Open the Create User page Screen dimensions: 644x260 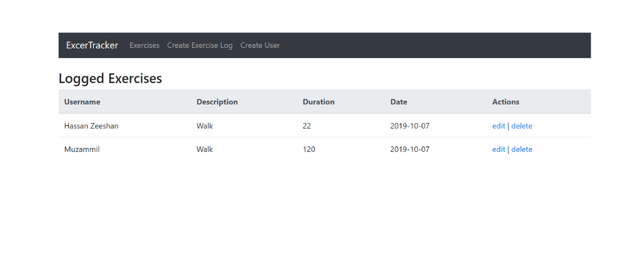[260, 45]
